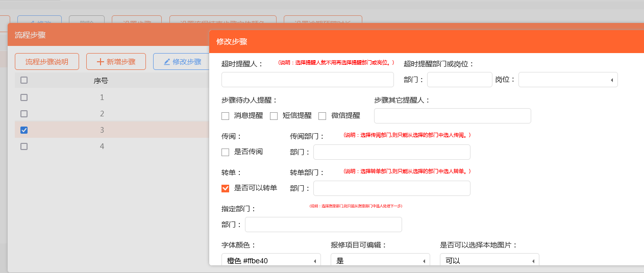
Task: Enable the 消息提醒 checkbox
Action: pyautogui.click(x=225, y=116)
